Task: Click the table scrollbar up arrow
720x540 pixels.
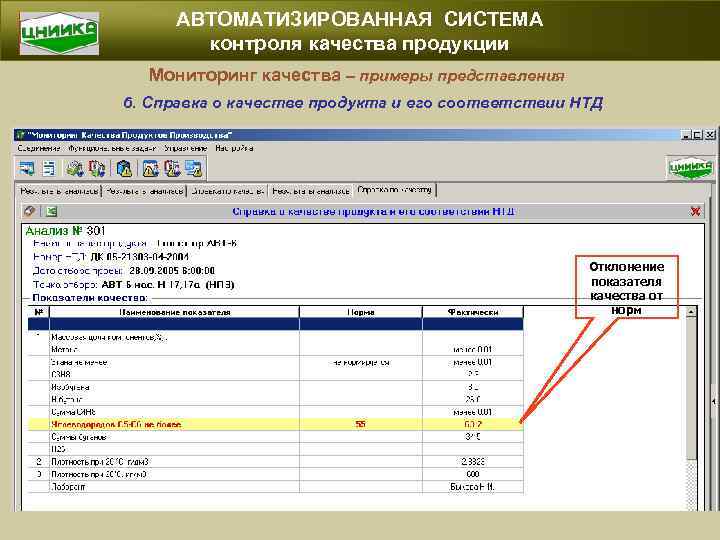Action: (x=691, y=312)
